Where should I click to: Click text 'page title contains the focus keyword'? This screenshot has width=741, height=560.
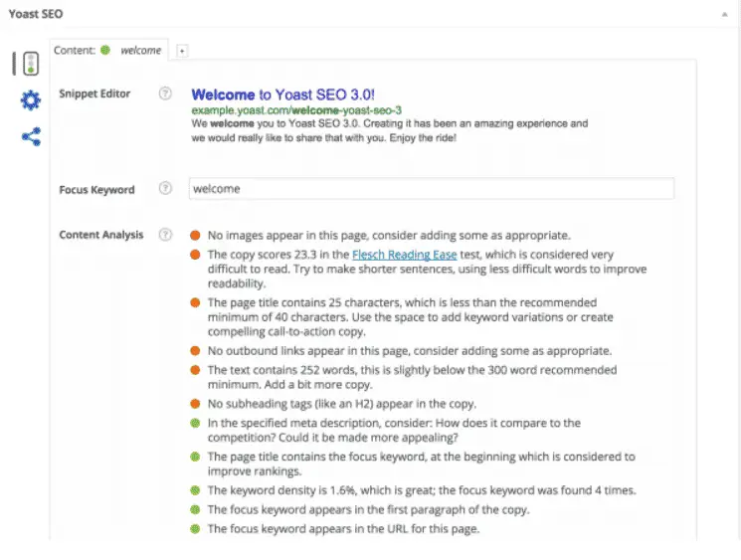coord(327,457)
